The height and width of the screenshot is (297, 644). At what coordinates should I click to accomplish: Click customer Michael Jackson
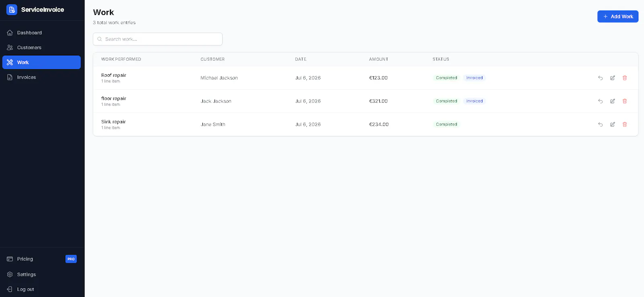(219, 78)
